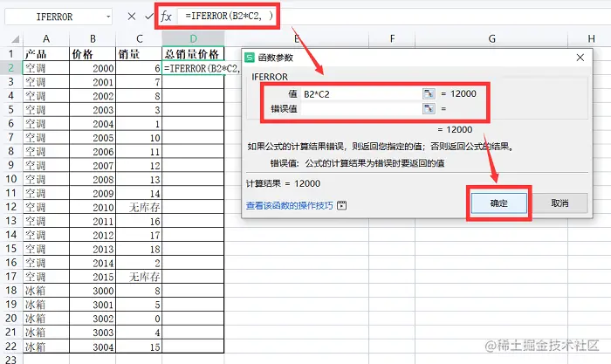Viewport: 611px width, 364px height.
Task: Select row 17 header
Action: coord(10,277)
